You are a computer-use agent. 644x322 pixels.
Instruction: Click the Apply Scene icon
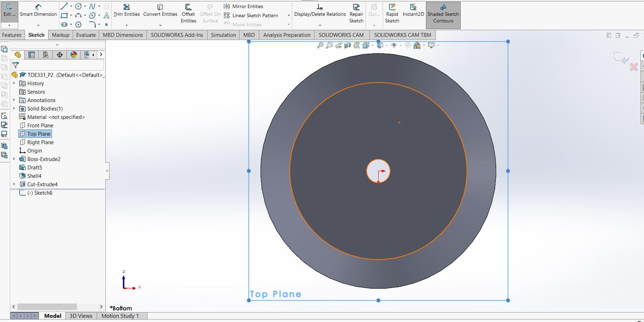(417, 45)
